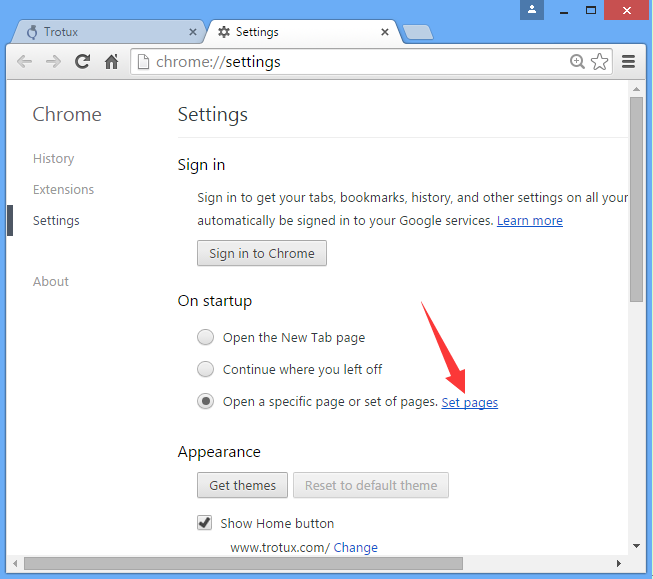Click the back navigation arrow
653x579 pixels.
pos(25,62)
